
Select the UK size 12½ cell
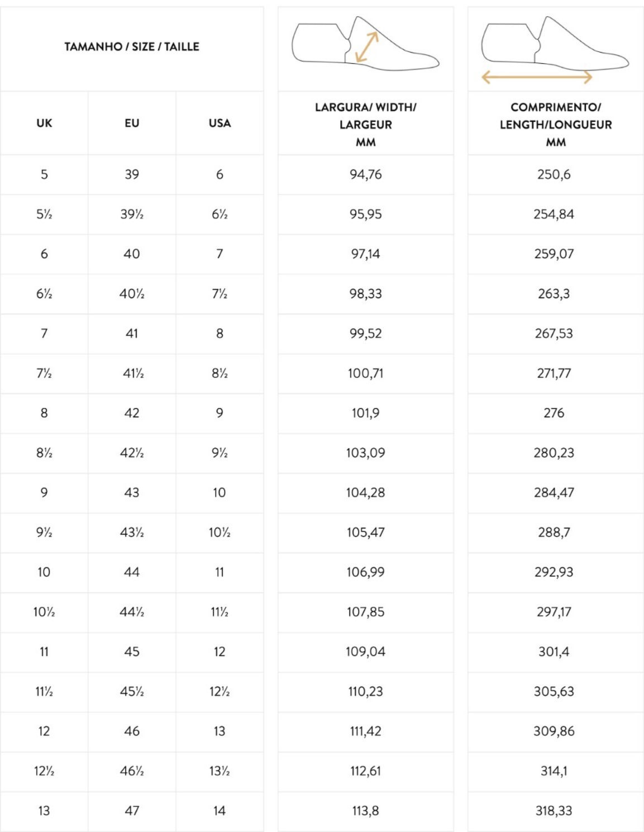[x=44, y=771]
